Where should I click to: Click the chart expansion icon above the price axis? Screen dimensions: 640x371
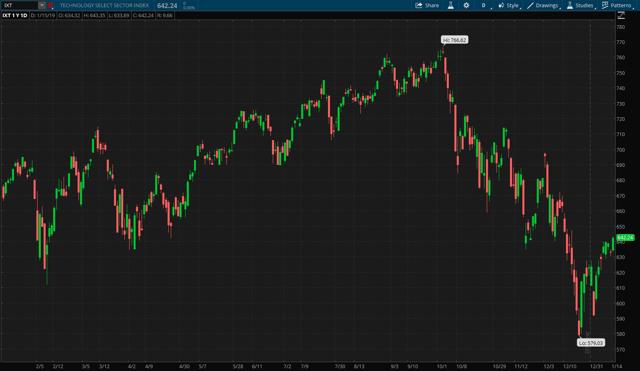point(621,16)
